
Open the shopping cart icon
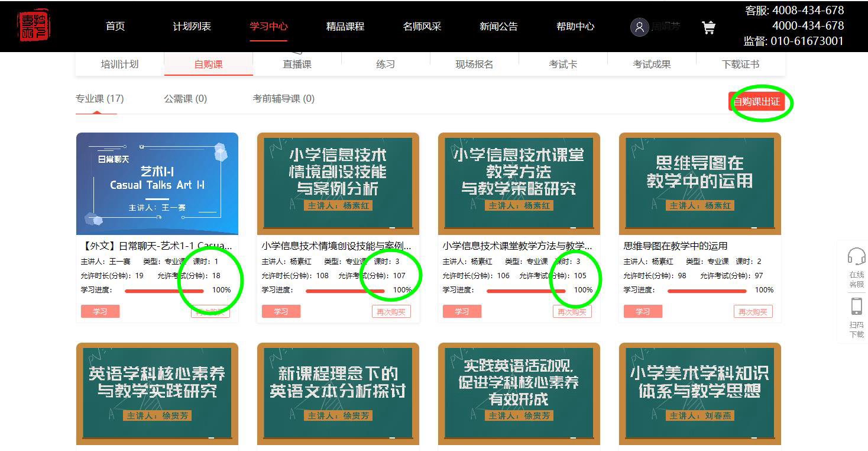(708, 27)
